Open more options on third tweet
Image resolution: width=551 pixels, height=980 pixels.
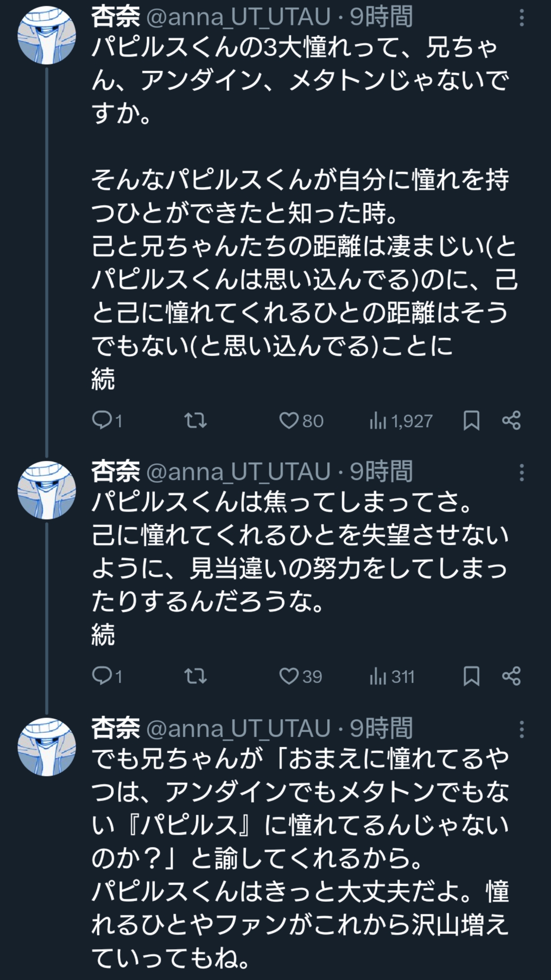pyautogui.click(x=522, y=729)
